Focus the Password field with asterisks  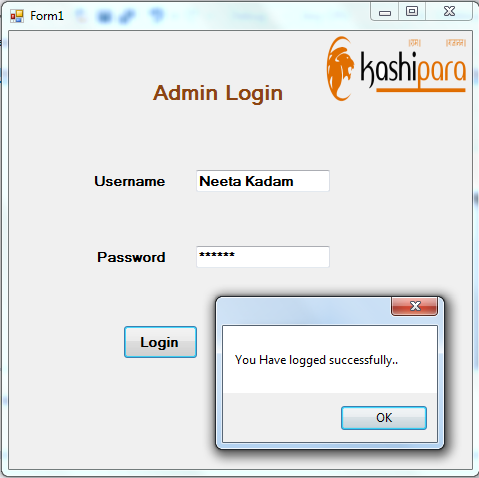(263, 257)
